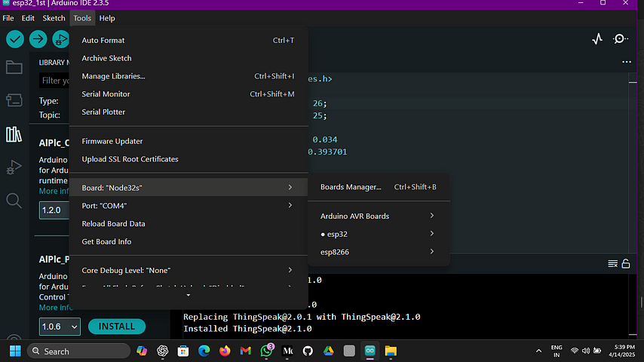Open the Serial Monitor magnifier icon

[x=620, y=39]
